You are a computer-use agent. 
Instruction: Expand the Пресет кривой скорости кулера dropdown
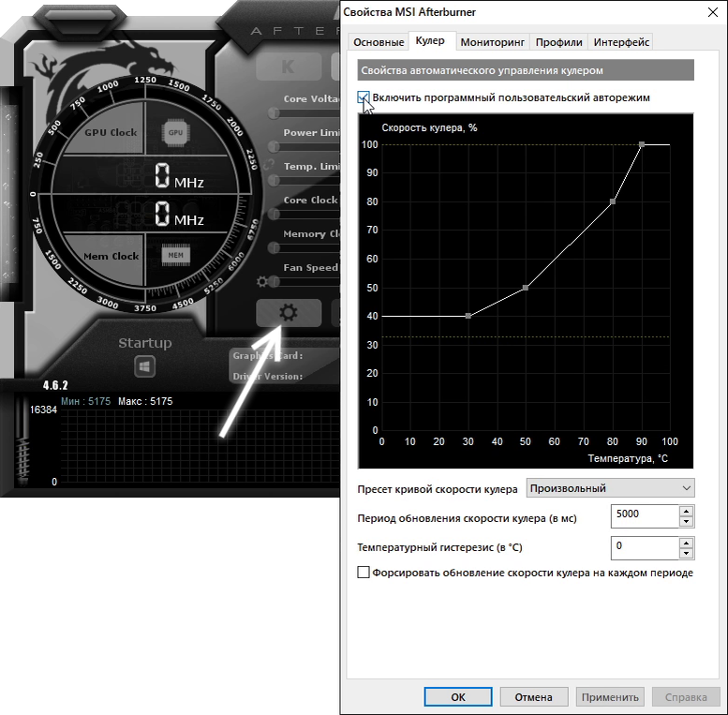tap(610, 488)
